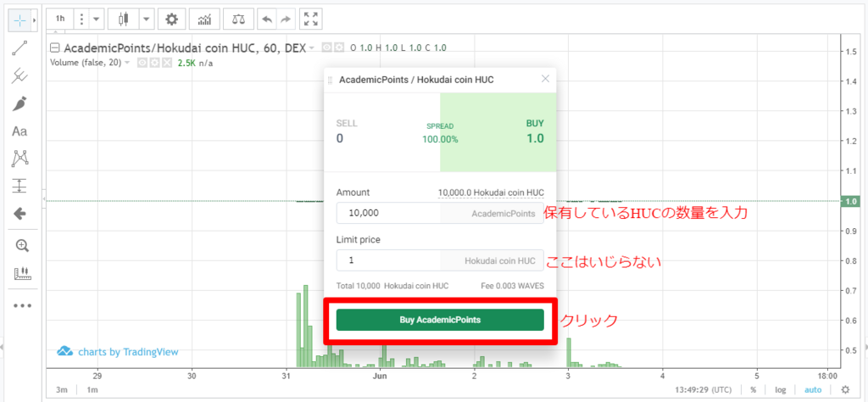Select the crosshair cursor tool
Viewport: 868px width, 402px height.
coord(20,20)
